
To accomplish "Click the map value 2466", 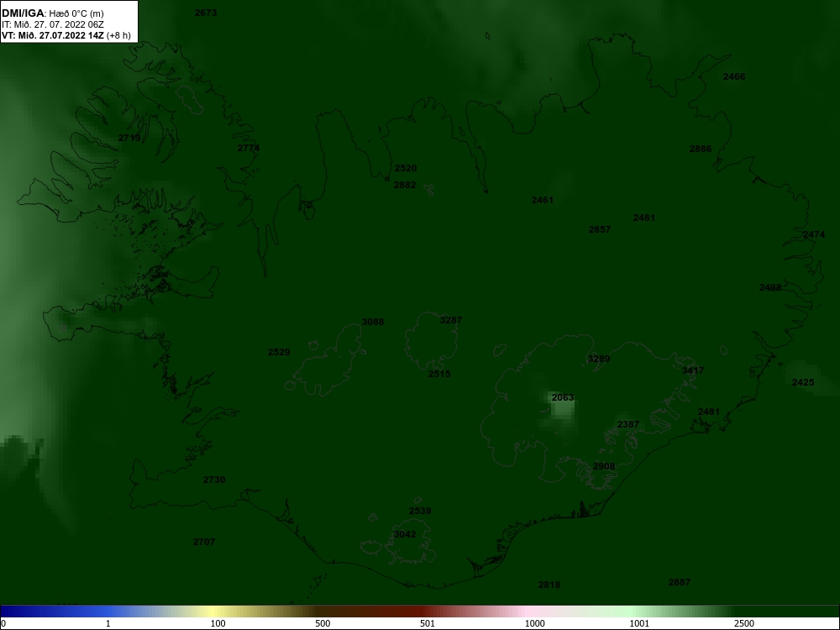I will pos(734,76).
